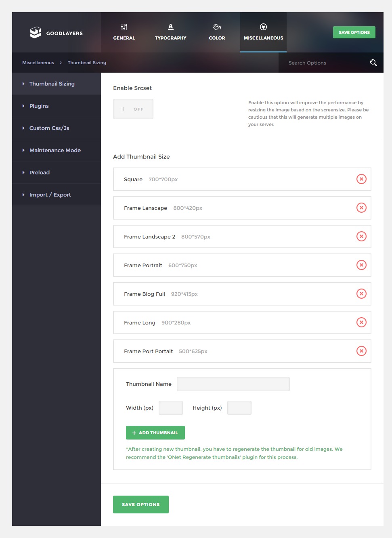Click the GoodLayers logo icon
Viewport: 392px width, 538px height.
36,33
